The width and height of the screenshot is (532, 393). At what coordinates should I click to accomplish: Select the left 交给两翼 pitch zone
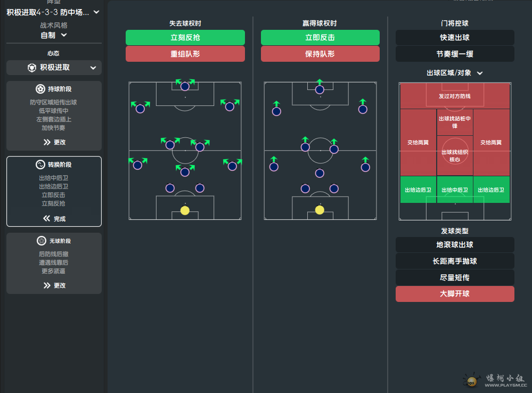tap(418, 143)
